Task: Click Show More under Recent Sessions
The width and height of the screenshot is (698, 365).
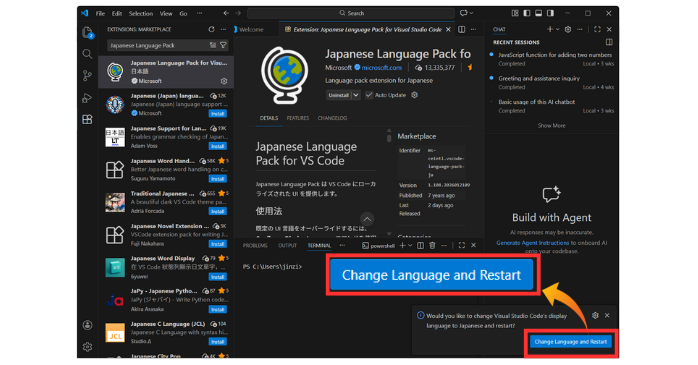Action: [551, 126]
